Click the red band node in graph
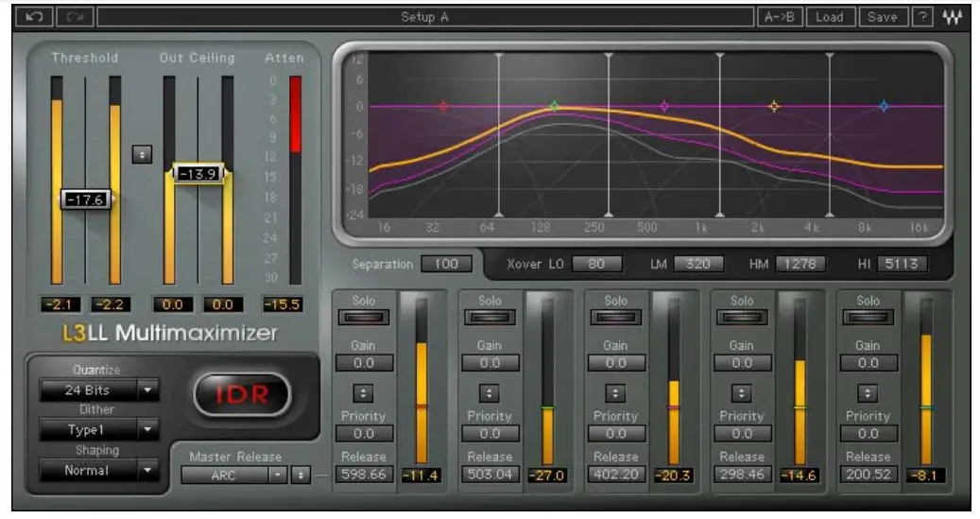 pos(443,106)
